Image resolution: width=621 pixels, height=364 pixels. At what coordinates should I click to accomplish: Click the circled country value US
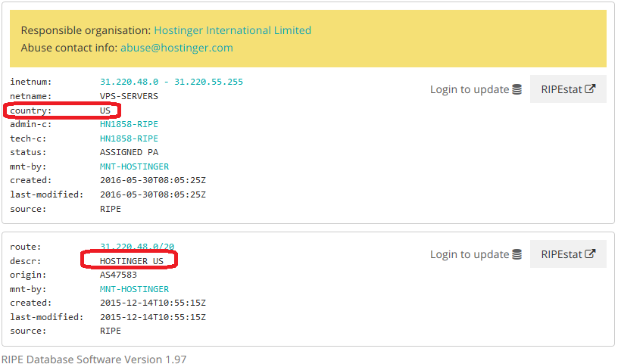[x=105, y=110]
